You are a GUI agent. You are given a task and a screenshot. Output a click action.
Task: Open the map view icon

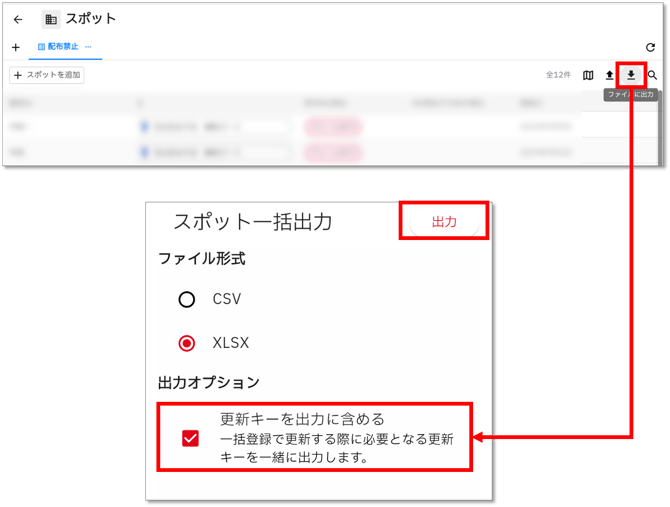[x=588, y=75]
